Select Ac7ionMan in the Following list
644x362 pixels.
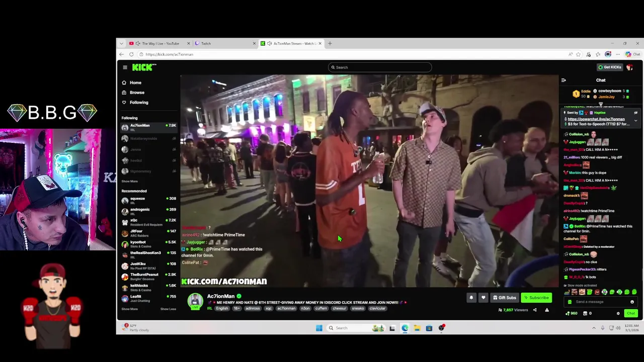coord(149,127)
